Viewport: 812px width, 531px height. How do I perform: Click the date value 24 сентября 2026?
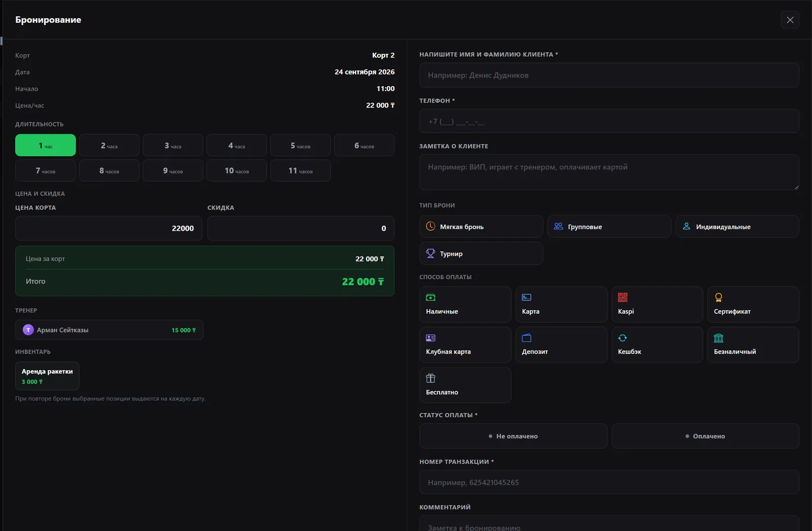(364, 72)
